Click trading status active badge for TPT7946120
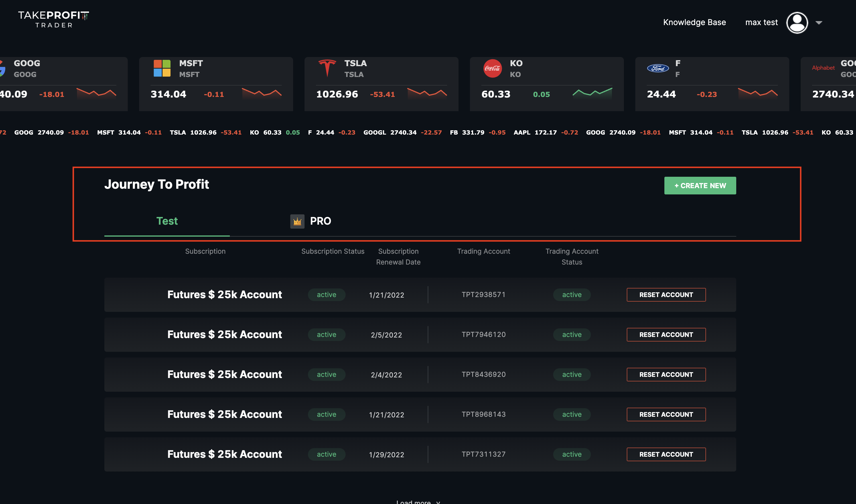The width and height of the screenshot is (856, 504). [572, 335]
